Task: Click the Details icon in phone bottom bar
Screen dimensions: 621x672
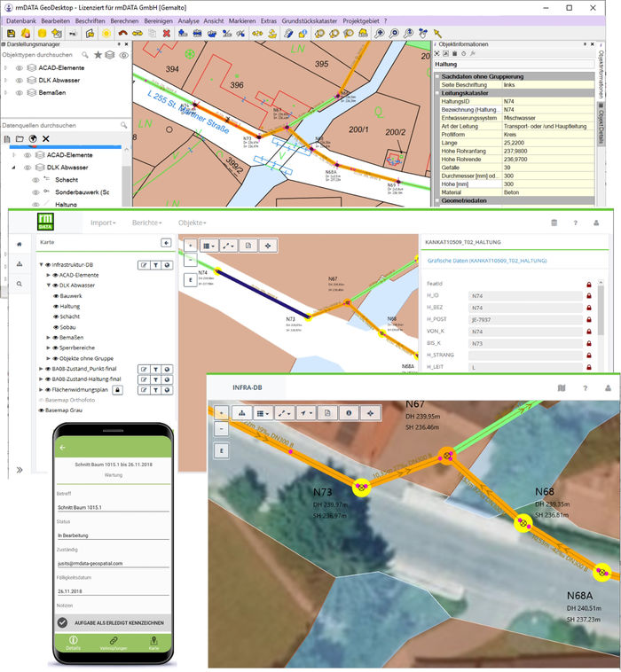Action: (74, 642)
